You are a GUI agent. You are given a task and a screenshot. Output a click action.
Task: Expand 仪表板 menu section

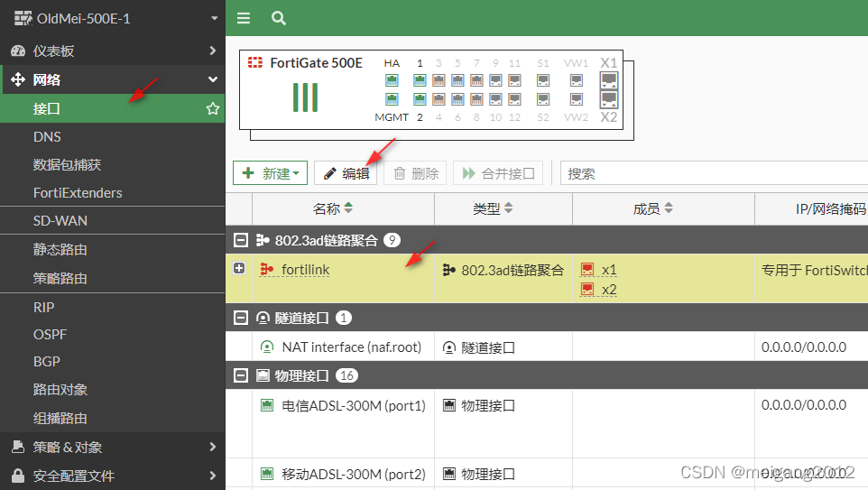click(x=213, y=51)
